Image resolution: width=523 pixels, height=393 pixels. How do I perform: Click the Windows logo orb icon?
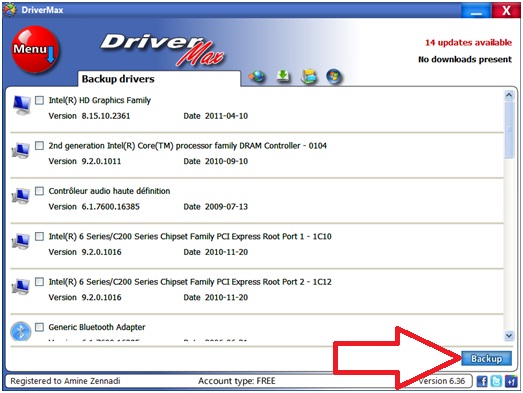334,76
